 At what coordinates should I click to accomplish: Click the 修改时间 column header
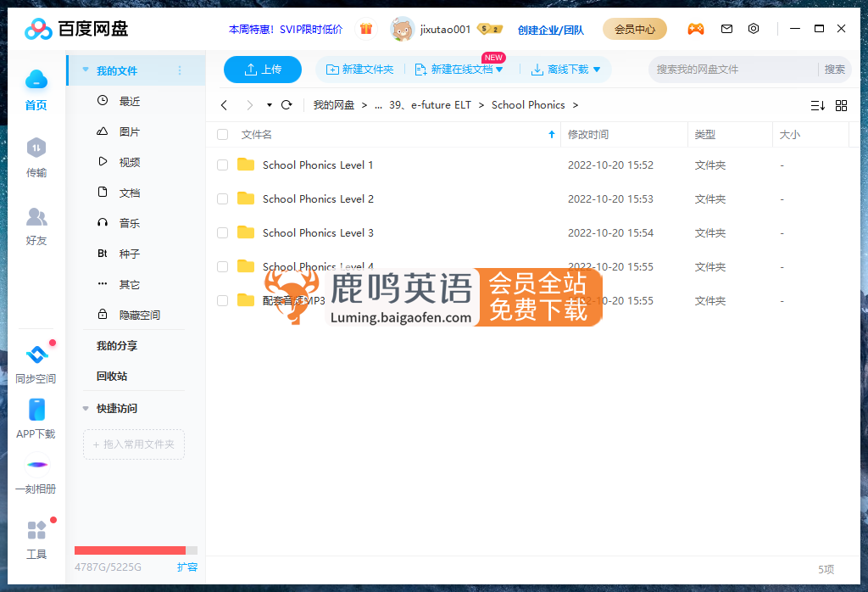(588, 135)
